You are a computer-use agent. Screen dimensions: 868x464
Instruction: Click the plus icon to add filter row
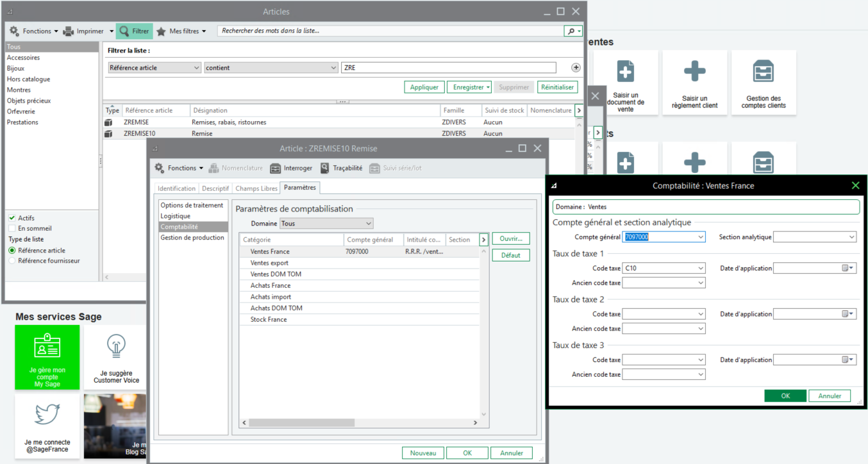pyautogui.click(x=576, y=68)
